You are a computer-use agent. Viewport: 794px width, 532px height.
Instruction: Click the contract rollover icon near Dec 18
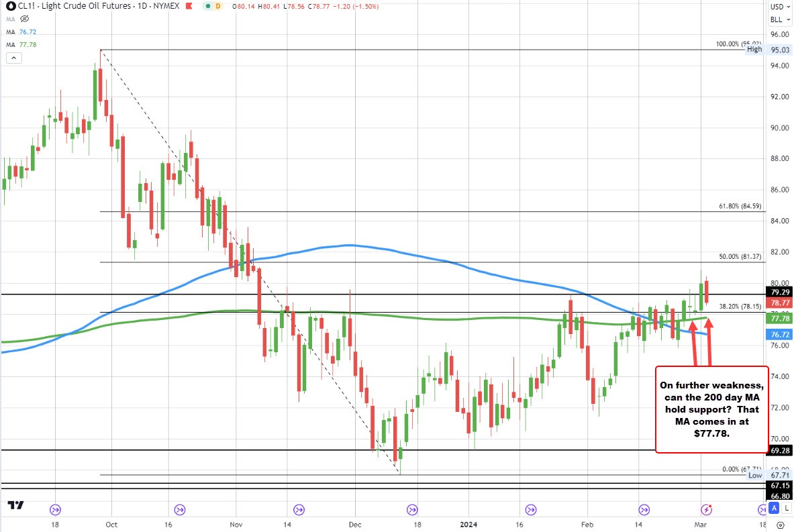[412, 509]
